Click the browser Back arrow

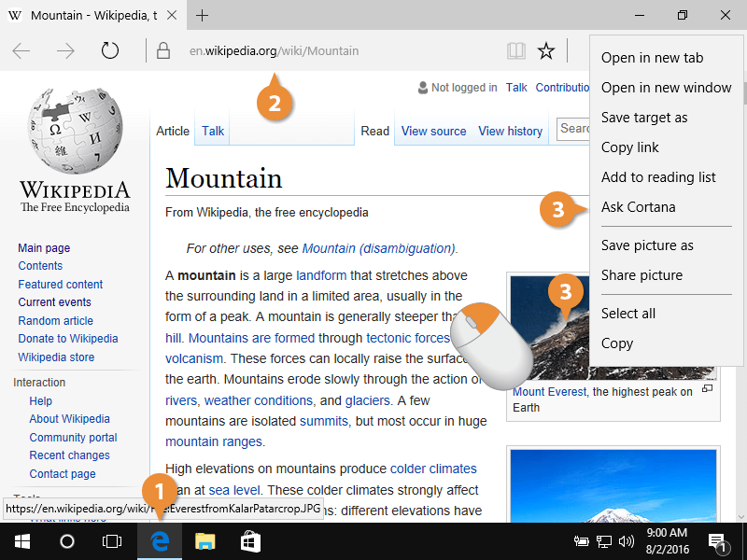pyautogui.click(x=21, y=51)
